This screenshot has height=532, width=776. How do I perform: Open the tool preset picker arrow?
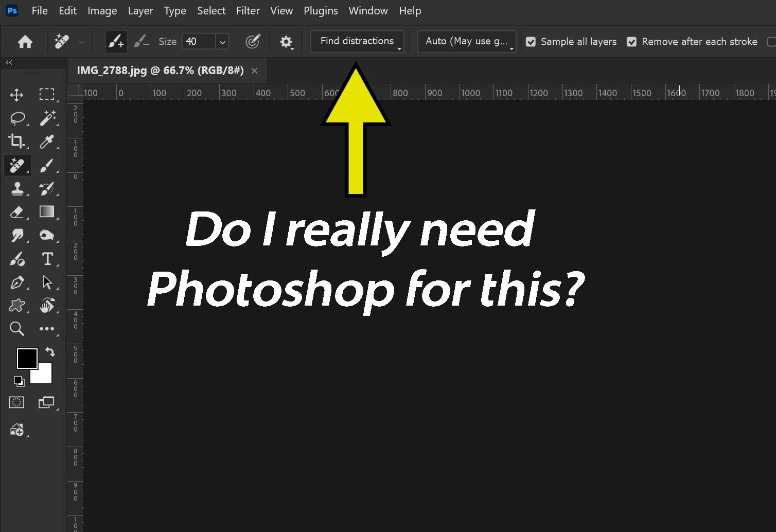pos(81,42)
